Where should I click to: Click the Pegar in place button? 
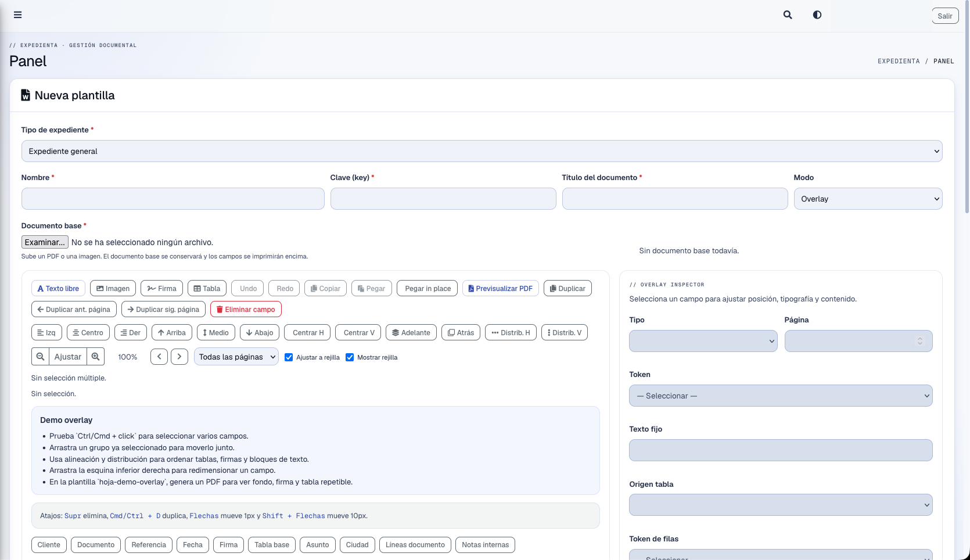pyautogui.click(x=428, y=289)
